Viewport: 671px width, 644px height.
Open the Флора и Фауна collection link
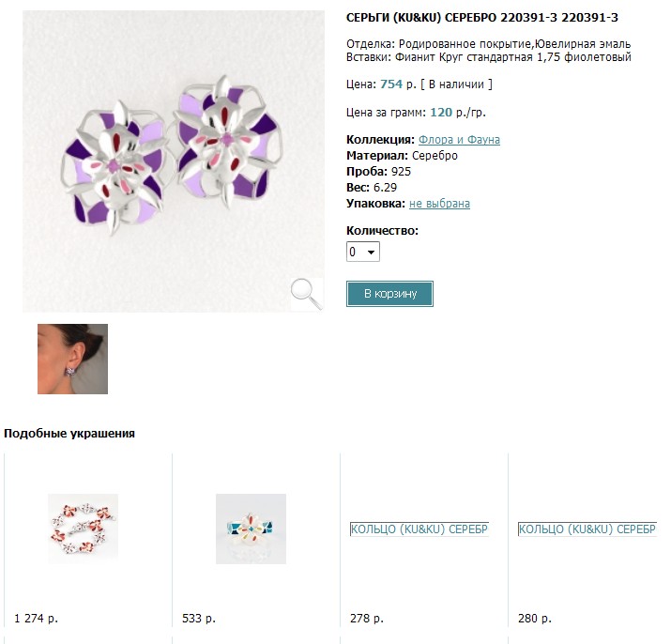pos(459,140)
